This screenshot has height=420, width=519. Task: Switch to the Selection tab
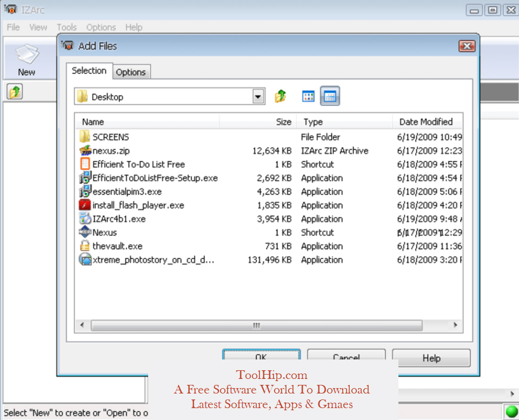click(x=89, y=70)
